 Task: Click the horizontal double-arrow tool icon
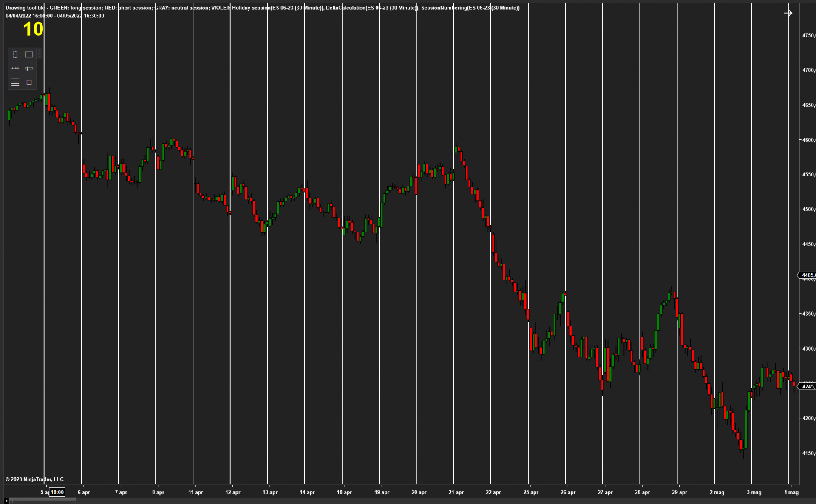pos(15,68)
